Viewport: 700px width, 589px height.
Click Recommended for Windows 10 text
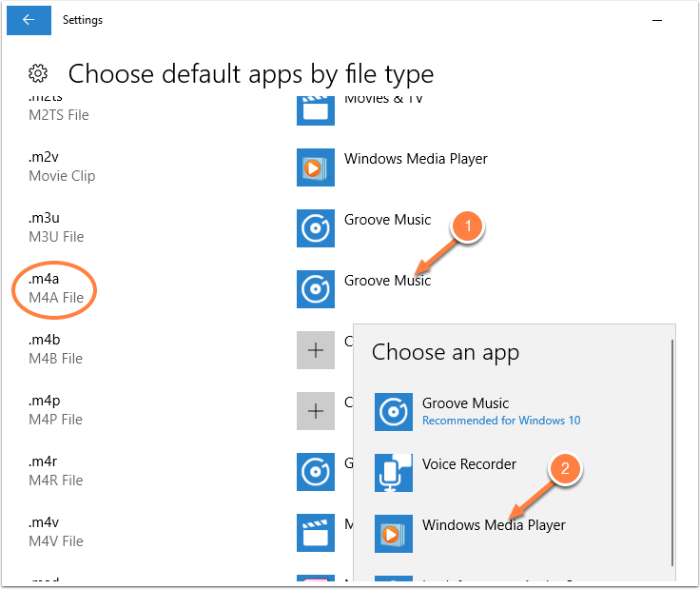pos(501,421)
